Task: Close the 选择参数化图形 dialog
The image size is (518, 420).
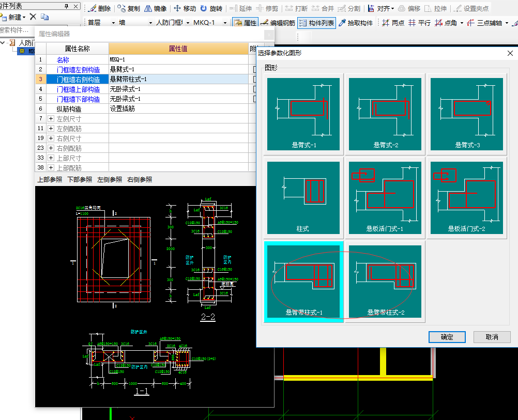Action: click(510, 53)
